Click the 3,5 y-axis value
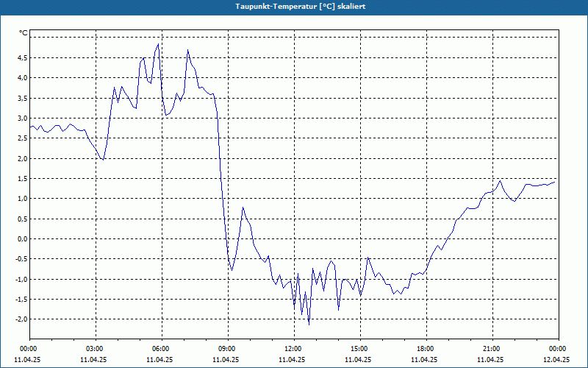The image size is (588, 368). point(22,98)
